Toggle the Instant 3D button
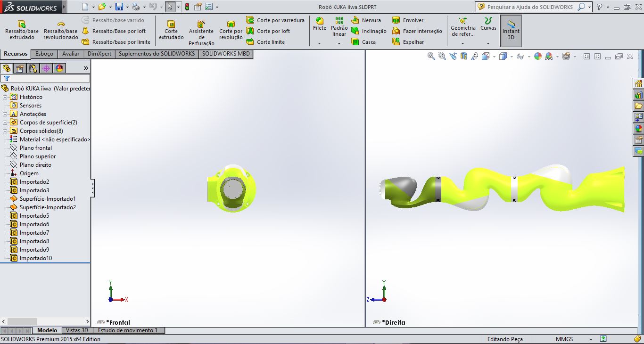The width and height of the screenshot is (644, 344). (x=511, y=31)
